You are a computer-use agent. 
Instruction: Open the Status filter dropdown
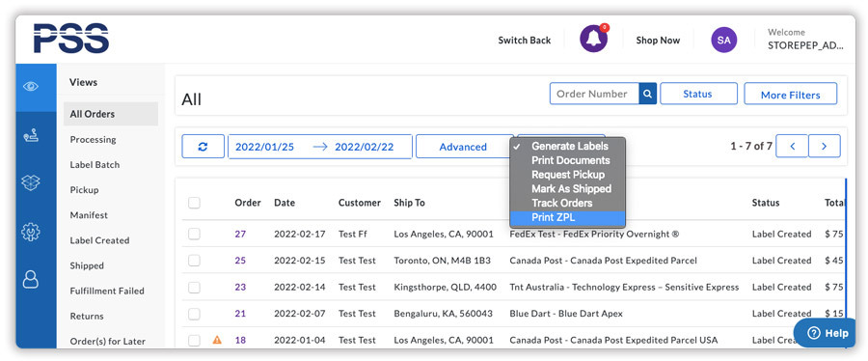click(x=698, y=94)
